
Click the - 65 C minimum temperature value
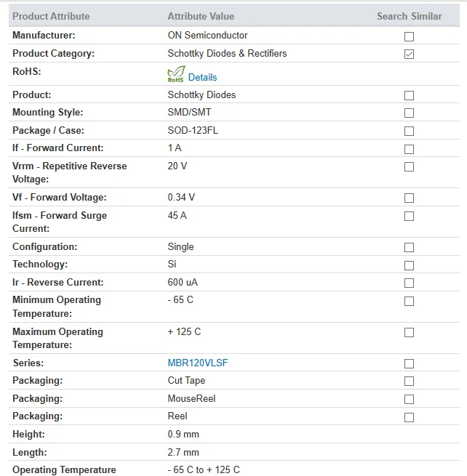[x=180, y=300]
